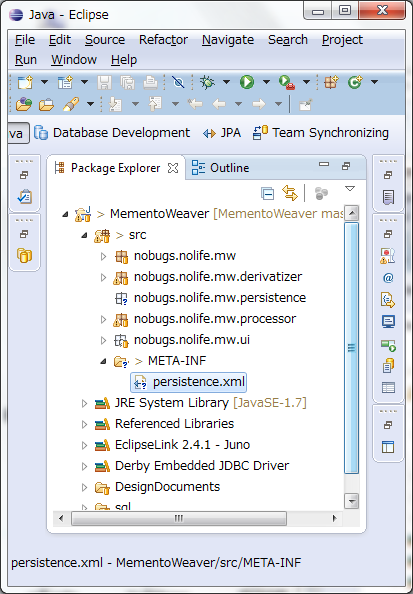Switch to JPA perspective
The width and height of the screenshot is (413, 594).
tap(222, 133)
